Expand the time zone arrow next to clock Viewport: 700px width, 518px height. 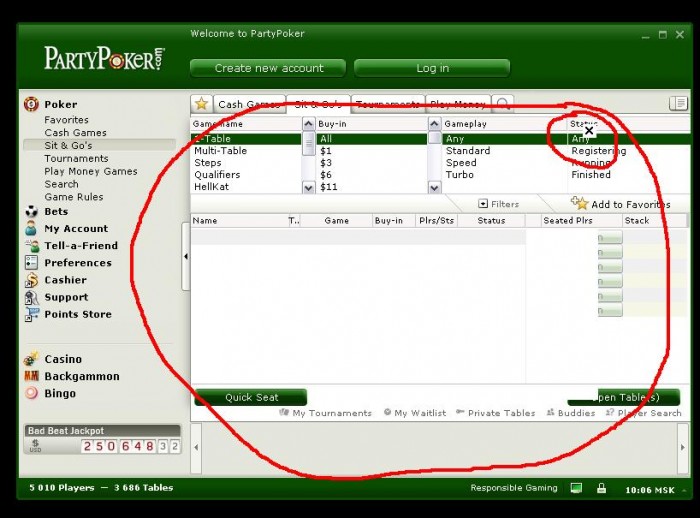tap(684, 490)
